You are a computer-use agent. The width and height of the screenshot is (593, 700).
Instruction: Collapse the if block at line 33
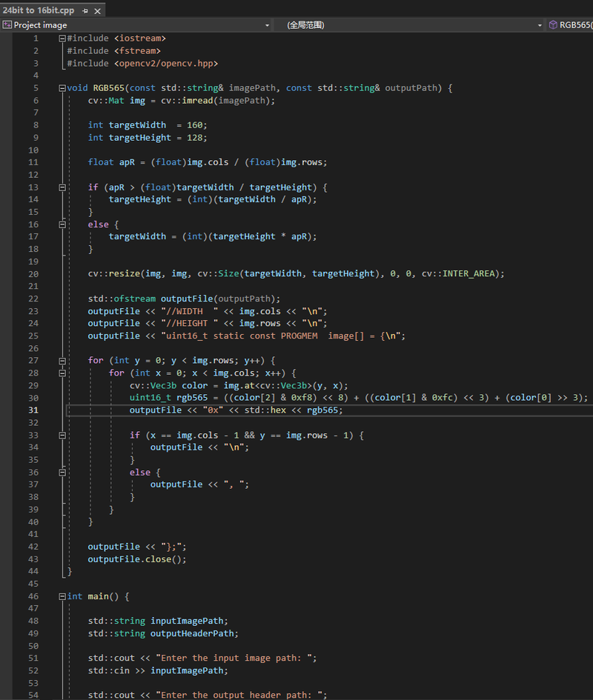[x=62, y=436]
